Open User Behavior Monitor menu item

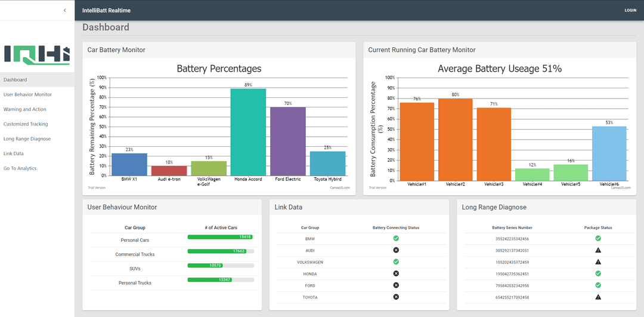point(37,94)
